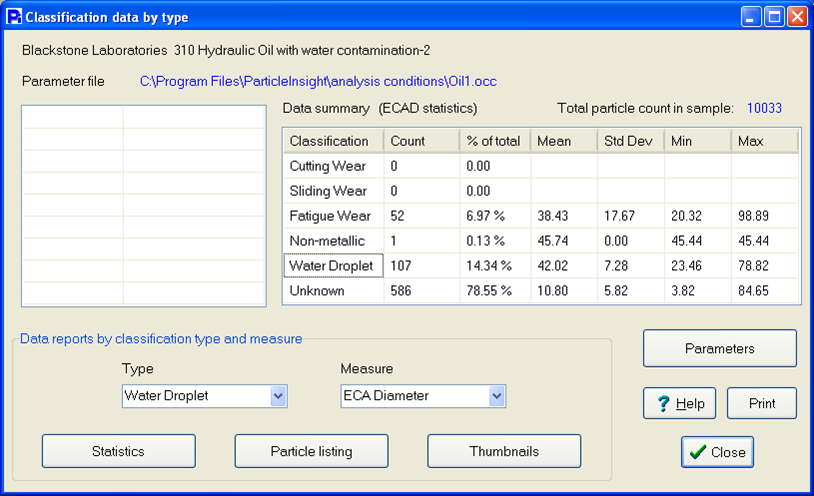
Task: Print the classification data
Action: tap(761, 403)
